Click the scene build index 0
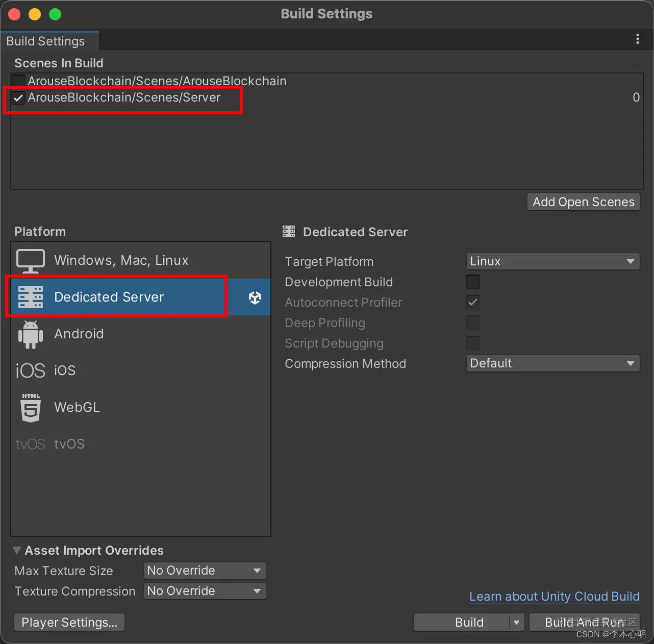This screenshot has height=644, width=654. [636, 97]
